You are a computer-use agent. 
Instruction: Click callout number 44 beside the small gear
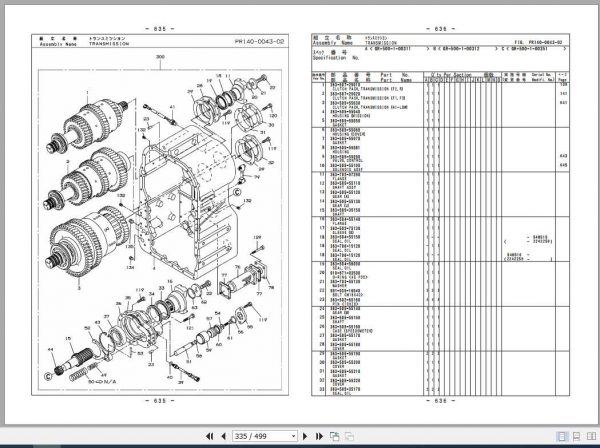coord(51,349)
